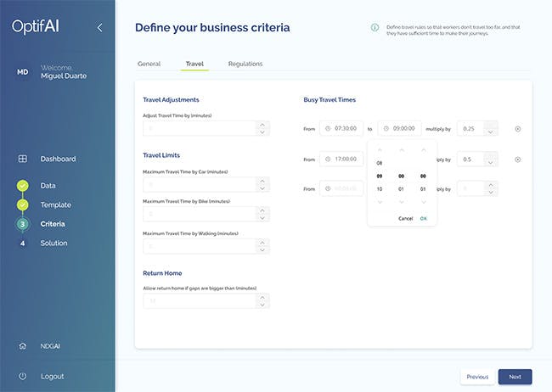Decrement Maximum Travel Time by Car
The width and height of the screenshot is (552, 392).
click(x=262, y=188)
